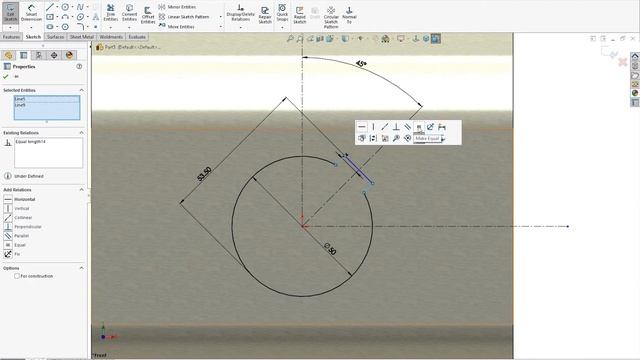This screenshot has height=360, width=640.
Task: Click Make Equal in the context toolbar
Action: click(x=419, y=127)
